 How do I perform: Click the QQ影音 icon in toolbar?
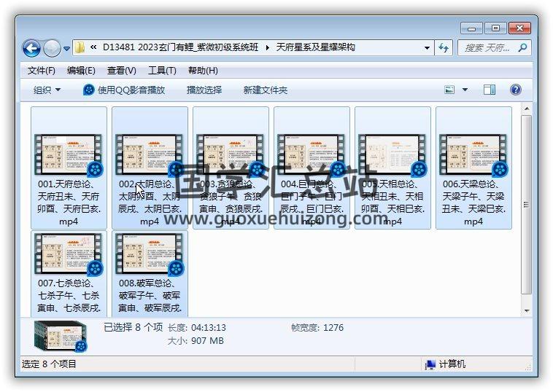point(88,90)
